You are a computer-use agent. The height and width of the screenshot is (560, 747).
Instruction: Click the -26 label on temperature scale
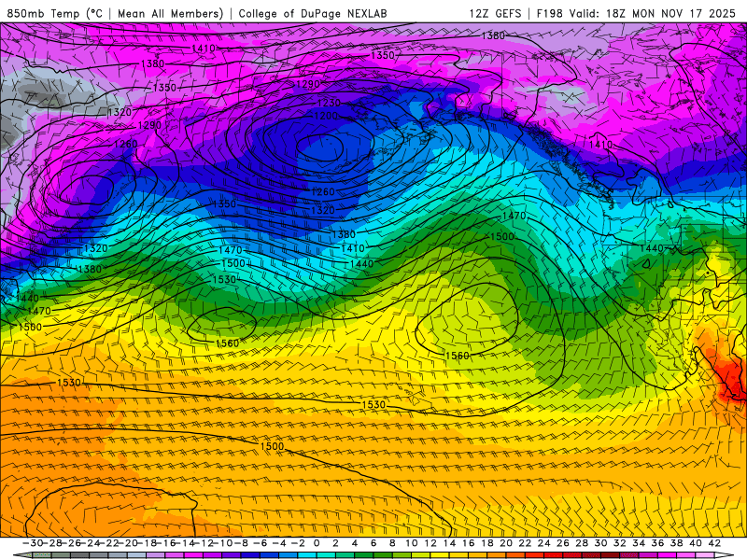tap(72, 543)
